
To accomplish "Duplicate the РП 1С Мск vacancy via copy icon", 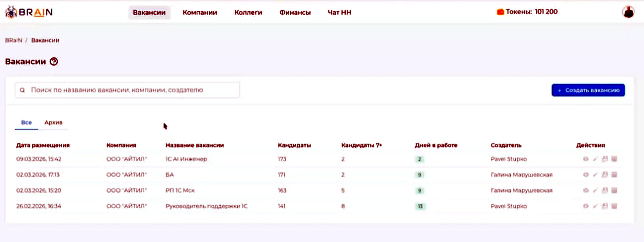I will 605,190.
